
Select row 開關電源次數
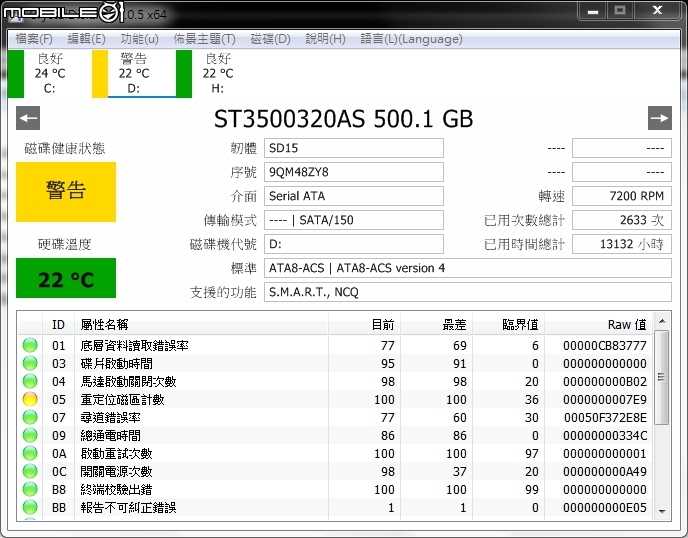point(336,471)
